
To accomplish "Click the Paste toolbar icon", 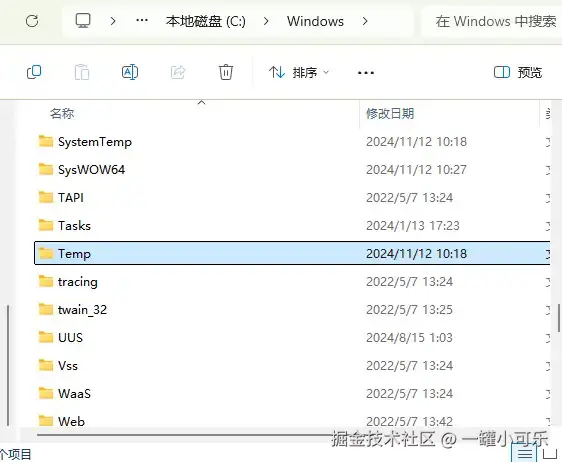I will tap(82, 72).
